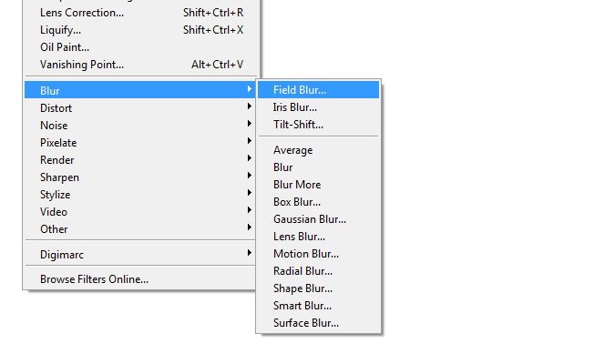615x364 pixels.
Task: Select Lens Blur filter
Action: [x=300, y=237]
